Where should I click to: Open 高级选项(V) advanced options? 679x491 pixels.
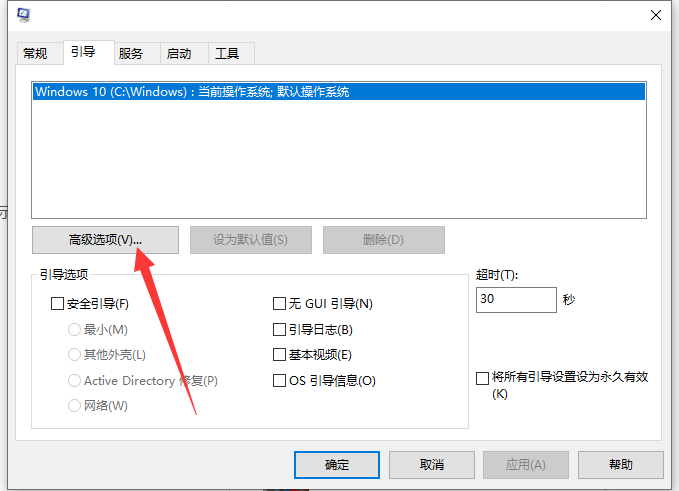[105, 240]
